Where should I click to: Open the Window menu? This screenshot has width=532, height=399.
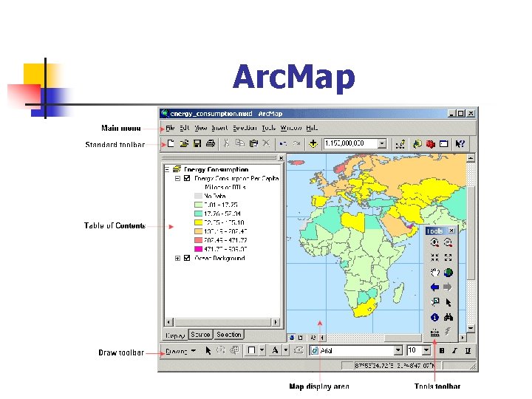click(x=291, y=128)
